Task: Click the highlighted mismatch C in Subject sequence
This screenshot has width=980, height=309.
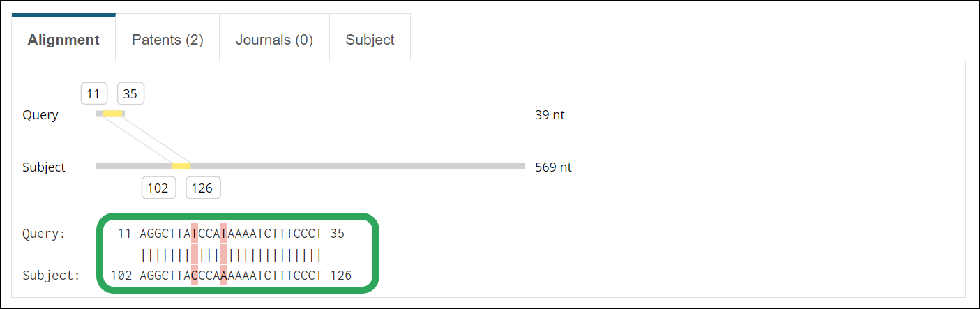Action: (195, 276)
